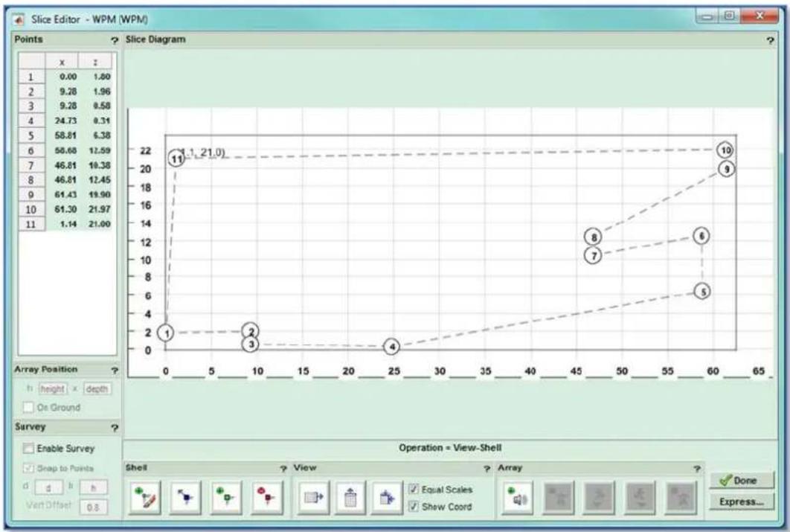Image resolution: width=790 pixels, height=532 pixels.
Task: Click the Done button
Action: tap(741, 480)
